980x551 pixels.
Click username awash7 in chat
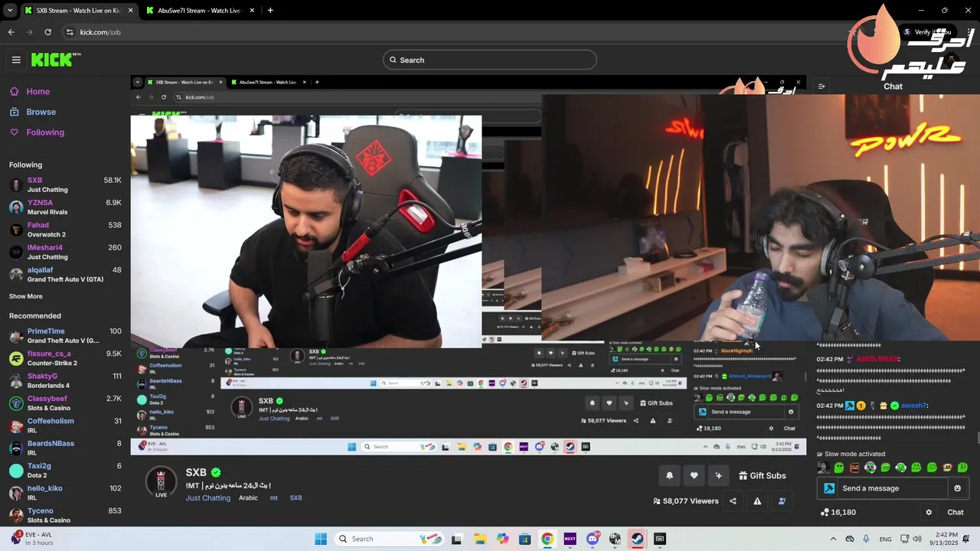913,406
